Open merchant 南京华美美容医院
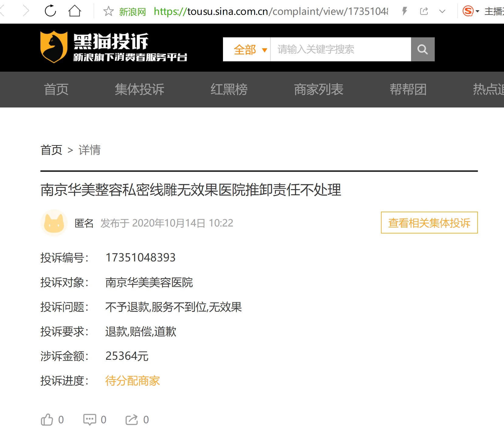504x443 pixels. (x=149, y=282)
